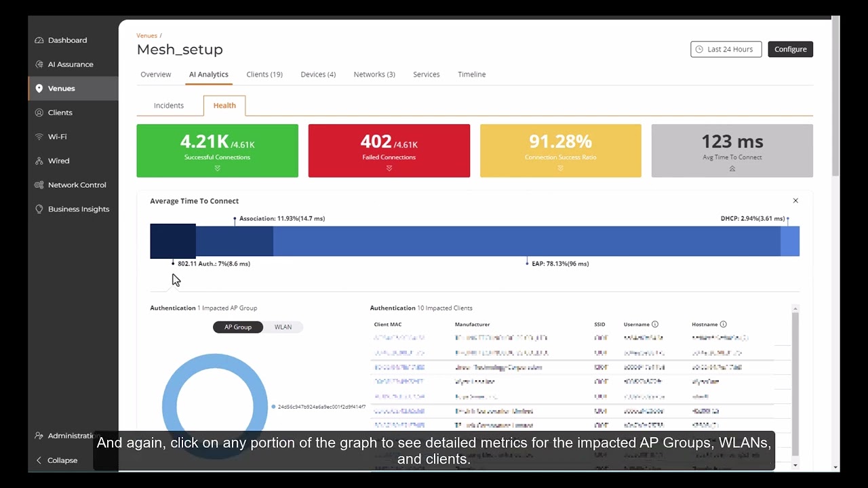Switch to the Services tab
This screenshot has height=488, width=868.
coord(427,75)
